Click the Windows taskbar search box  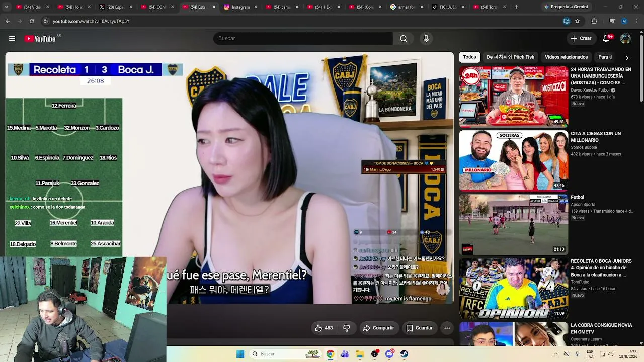tap(286, 354)
